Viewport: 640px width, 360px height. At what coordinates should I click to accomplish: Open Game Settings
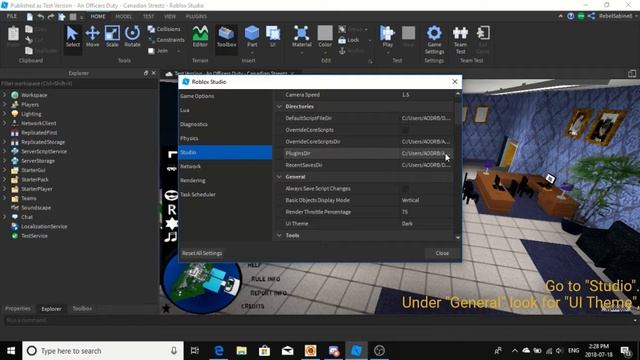tap(434, 40)
